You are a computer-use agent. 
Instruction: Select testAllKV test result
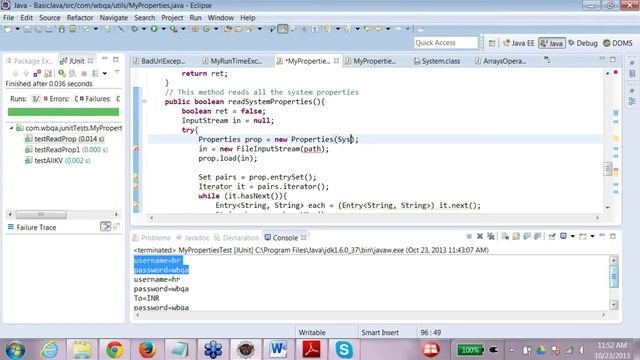pyautogui.click(x=57, y=160)
